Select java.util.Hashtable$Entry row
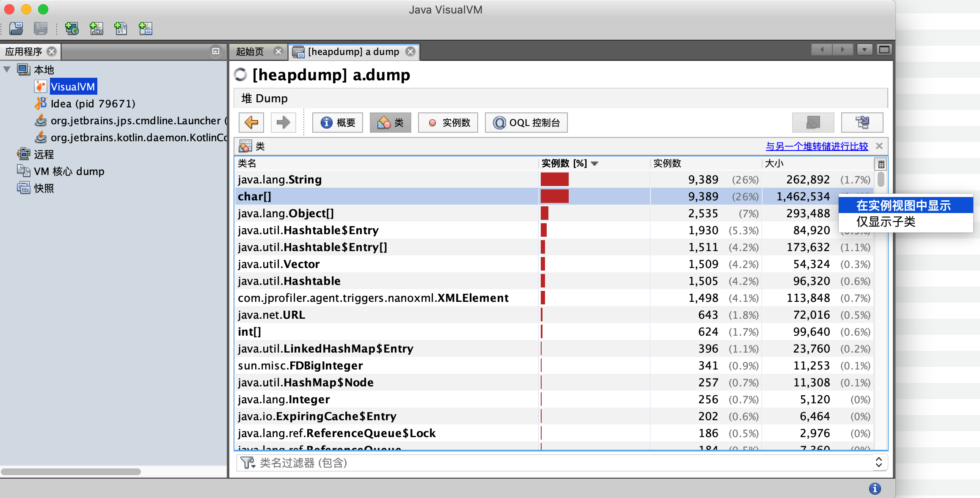 click(x=554, y=230)
